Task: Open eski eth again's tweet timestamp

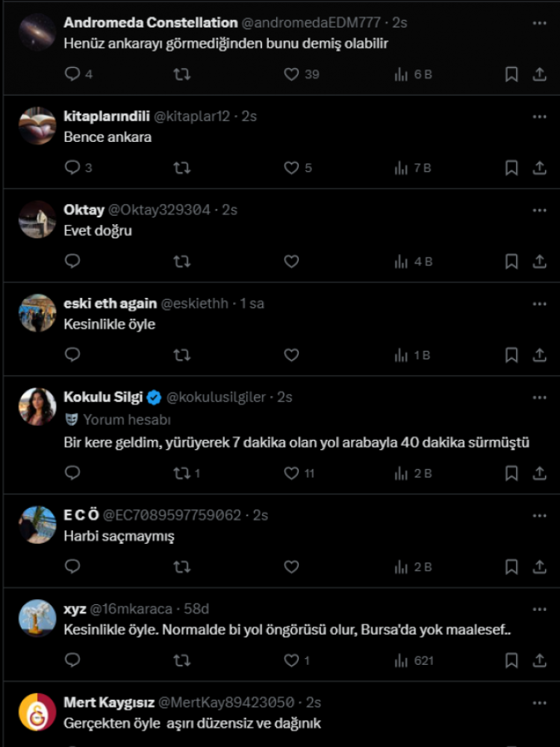Action: point(252,304)
